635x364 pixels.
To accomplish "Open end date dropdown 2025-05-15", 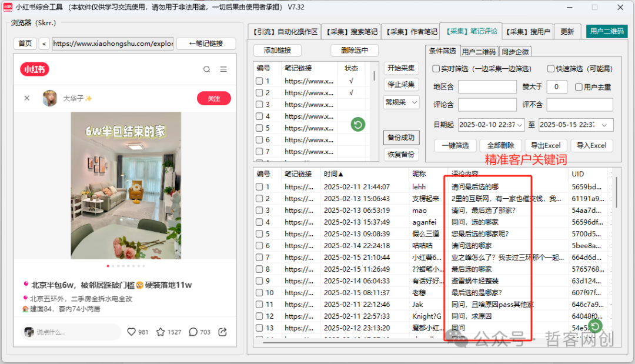I will pyautogui.click(x=604, y=125).
